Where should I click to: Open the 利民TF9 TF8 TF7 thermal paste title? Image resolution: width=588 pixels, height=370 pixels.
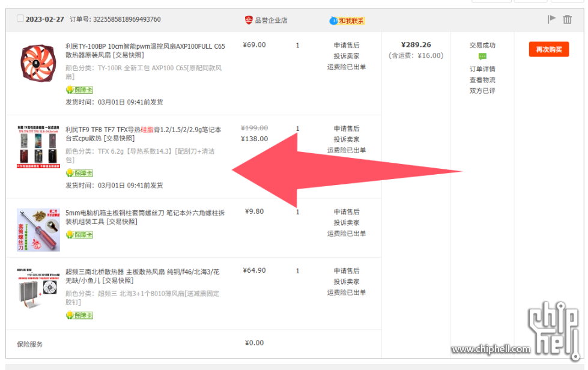click(144, 134)
